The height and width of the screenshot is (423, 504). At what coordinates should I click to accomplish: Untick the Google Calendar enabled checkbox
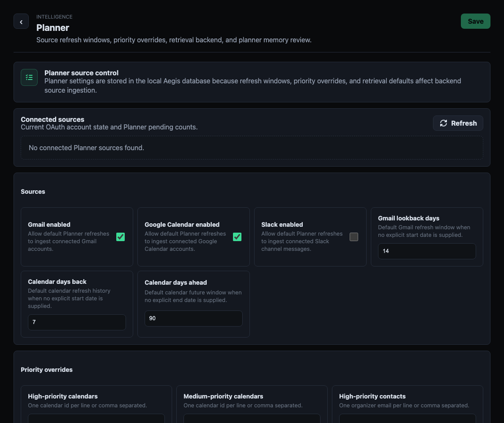pyautogui.click(x=237, y=237)
